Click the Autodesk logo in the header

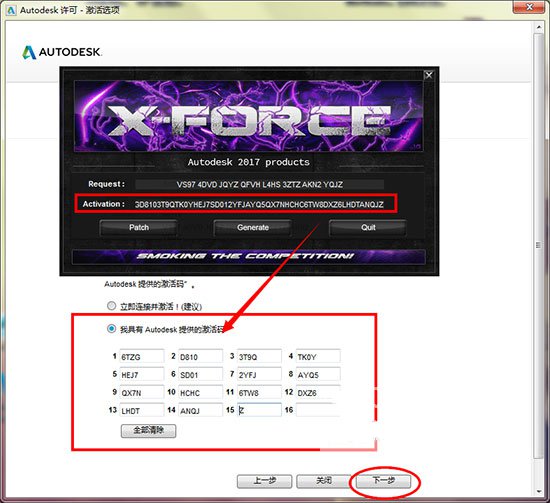[62, 52]
